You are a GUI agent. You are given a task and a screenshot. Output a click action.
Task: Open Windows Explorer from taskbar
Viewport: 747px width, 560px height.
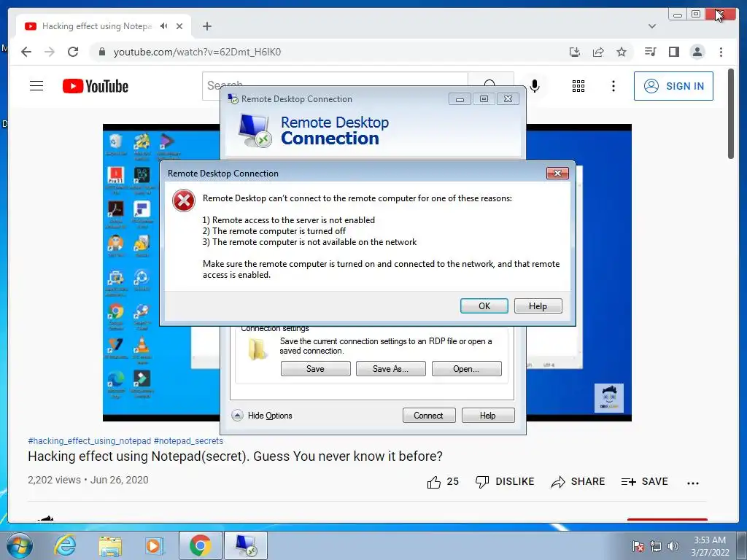[x=110, y=545]
